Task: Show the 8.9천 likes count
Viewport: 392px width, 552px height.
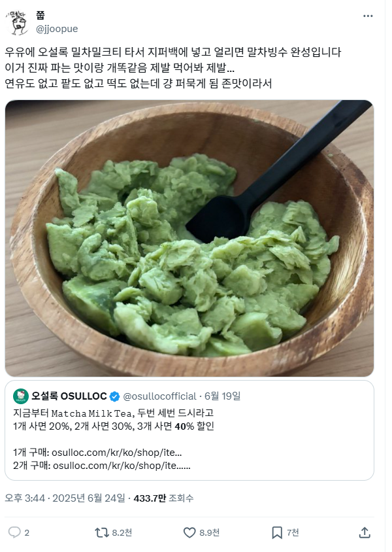Action: coord(210,532)
